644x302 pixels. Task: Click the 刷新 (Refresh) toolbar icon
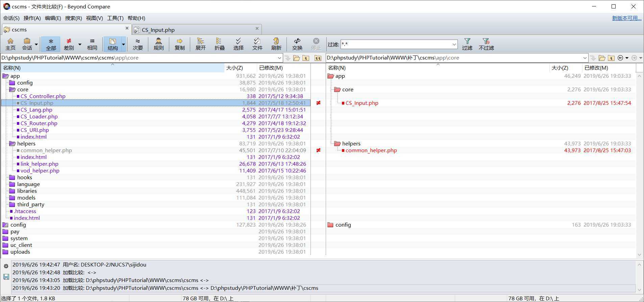tap(276, 44)
